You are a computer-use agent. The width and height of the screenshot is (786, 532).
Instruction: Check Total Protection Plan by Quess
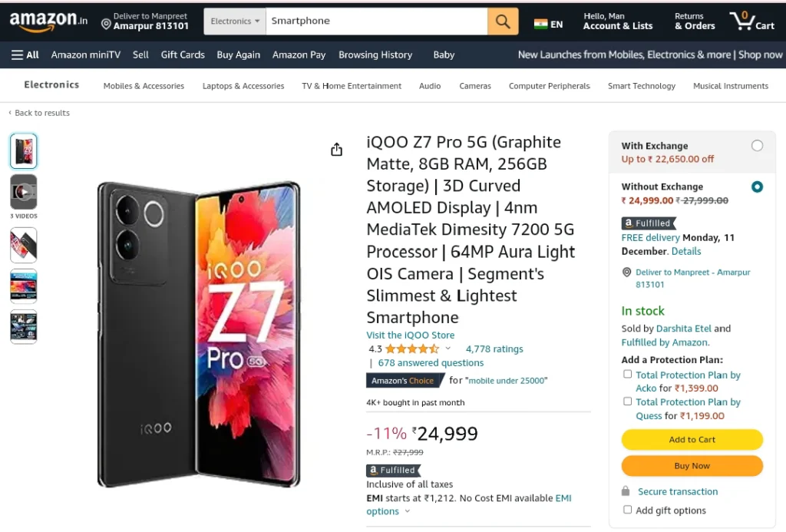coord(627,401)
